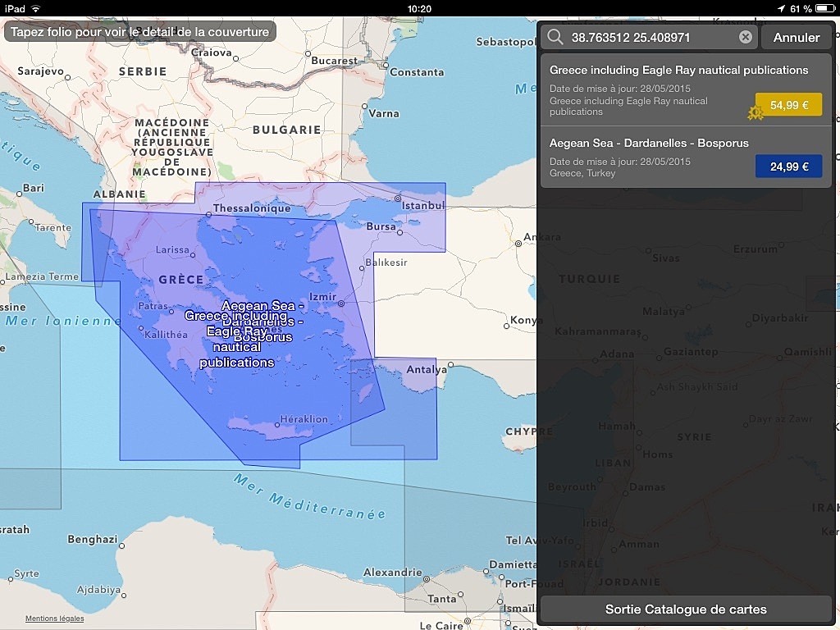Tap the sun badge icon beside 54,99 €
The width and height of the screenshot is (840, 630).
tap(756, 112)
